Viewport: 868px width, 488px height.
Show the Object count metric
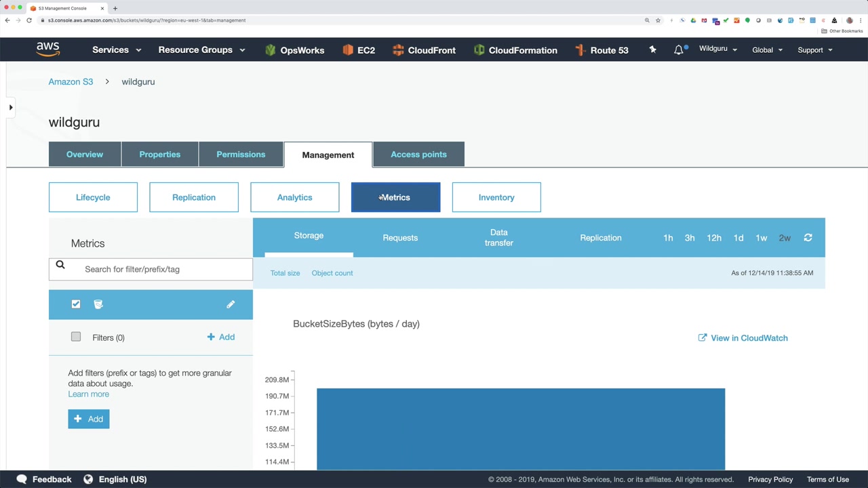coord(332,273)
